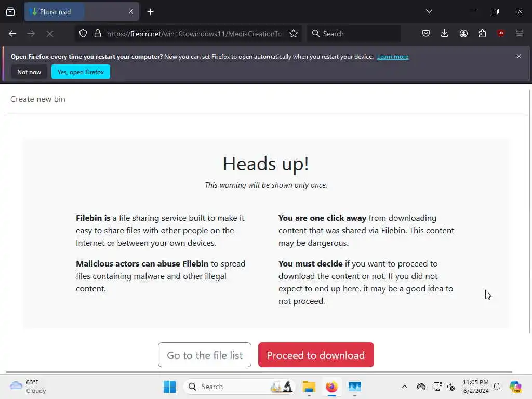
Task: Open a new tab with plus button
Action: click(x=150, y=12)
